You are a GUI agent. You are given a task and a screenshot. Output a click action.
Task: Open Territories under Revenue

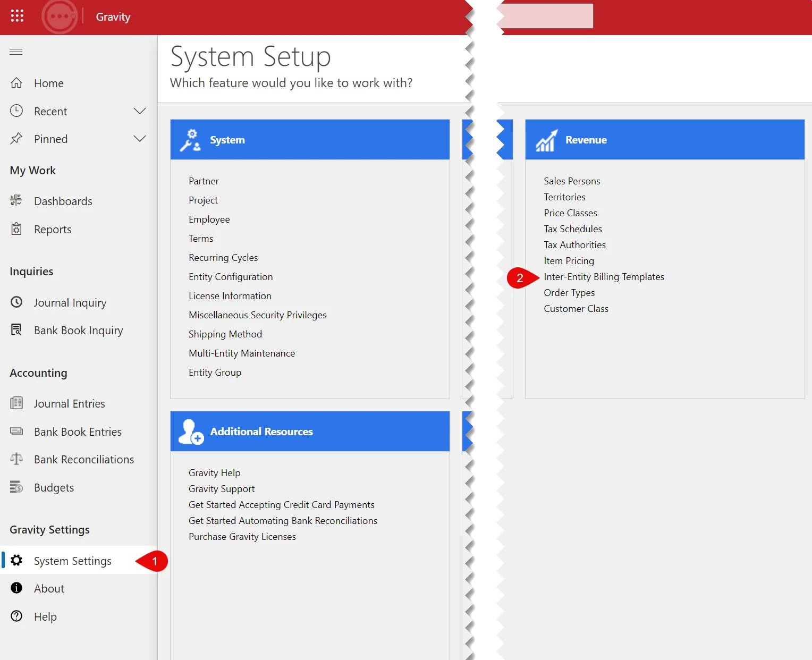(564, 197)
